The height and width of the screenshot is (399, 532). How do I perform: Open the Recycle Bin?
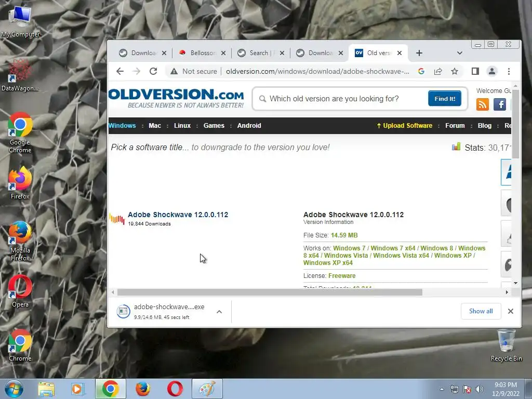tap(506, 345)
